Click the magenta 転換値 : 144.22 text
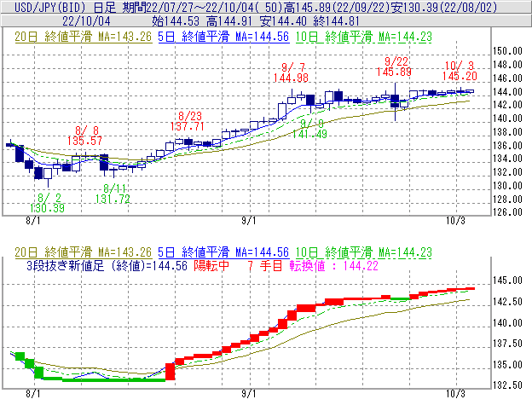The height and width of the screenshot is (405, 532). coord(334,265)
